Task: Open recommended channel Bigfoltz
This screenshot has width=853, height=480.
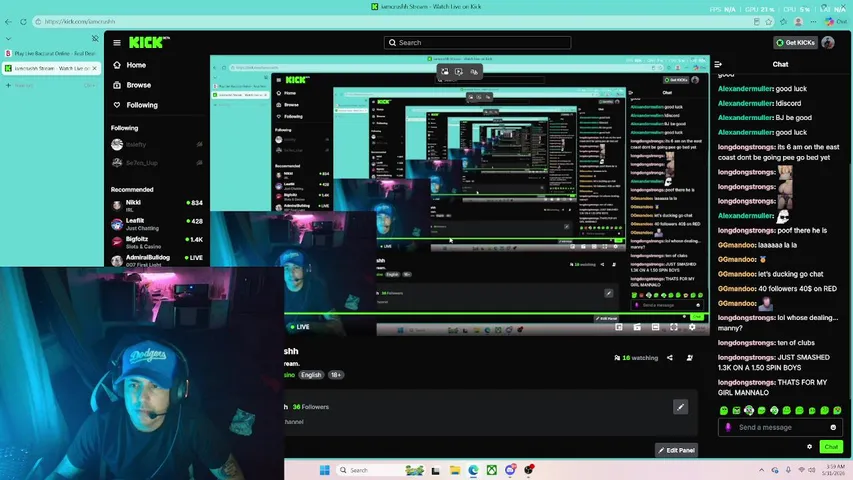Action: click(157, 242)
